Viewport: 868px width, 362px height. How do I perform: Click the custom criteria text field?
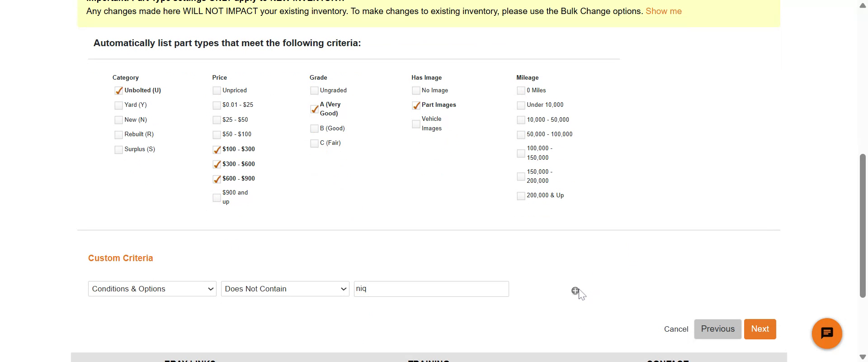pos(431,289)
